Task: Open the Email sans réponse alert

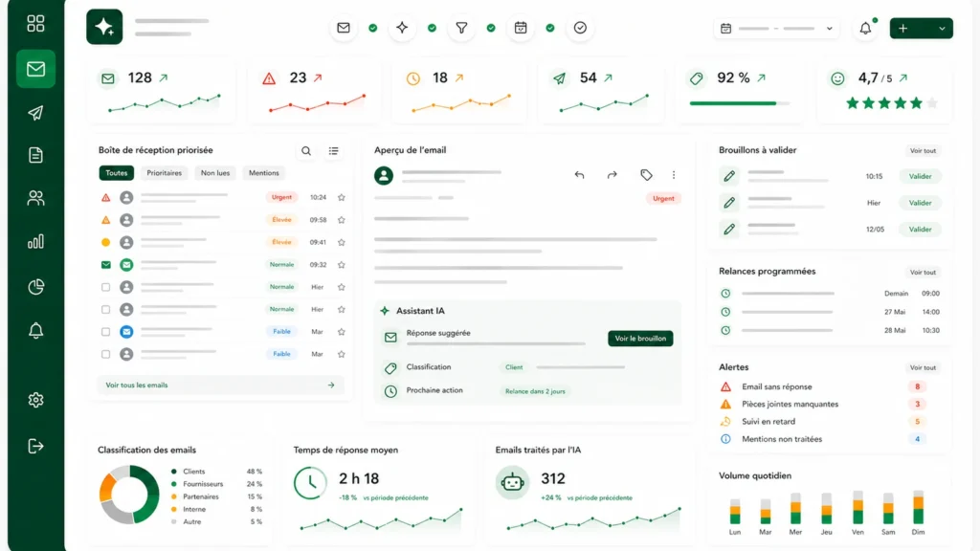Action: (824, 386)
